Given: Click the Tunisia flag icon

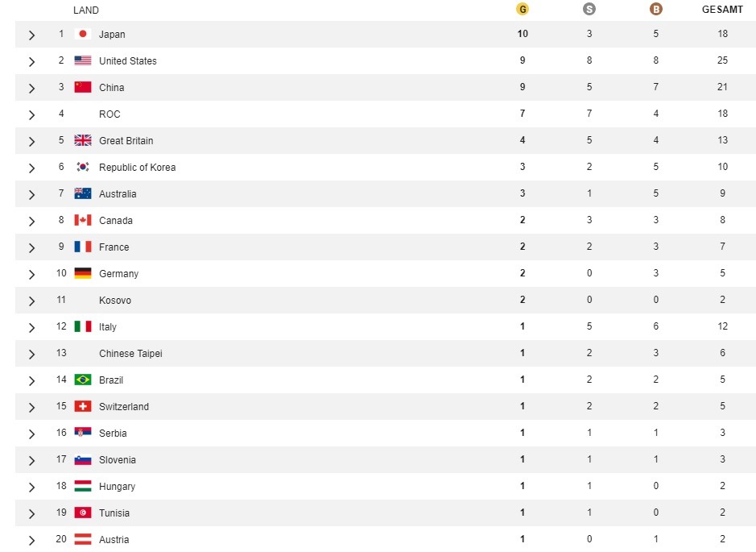Looking at the screenshot, I should click(83, 513).
